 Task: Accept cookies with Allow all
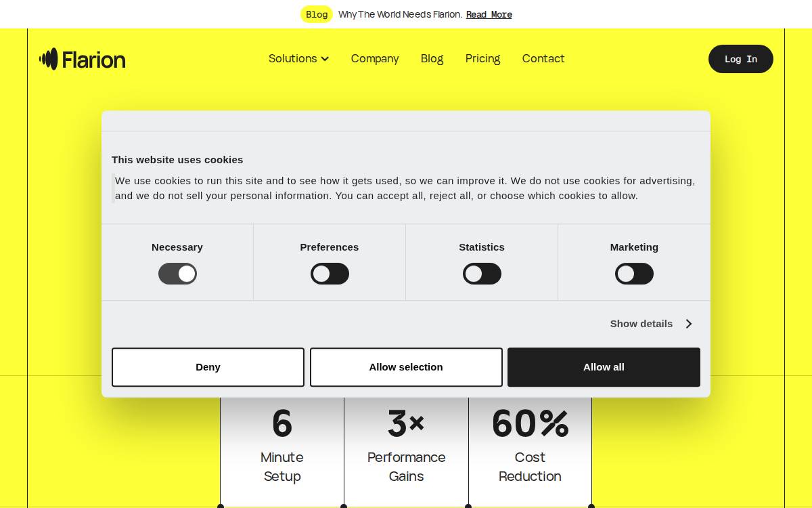604,367
